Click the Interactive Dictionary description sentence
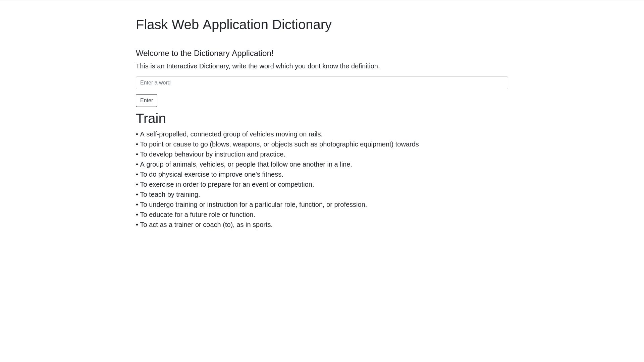 pos(258,66)
